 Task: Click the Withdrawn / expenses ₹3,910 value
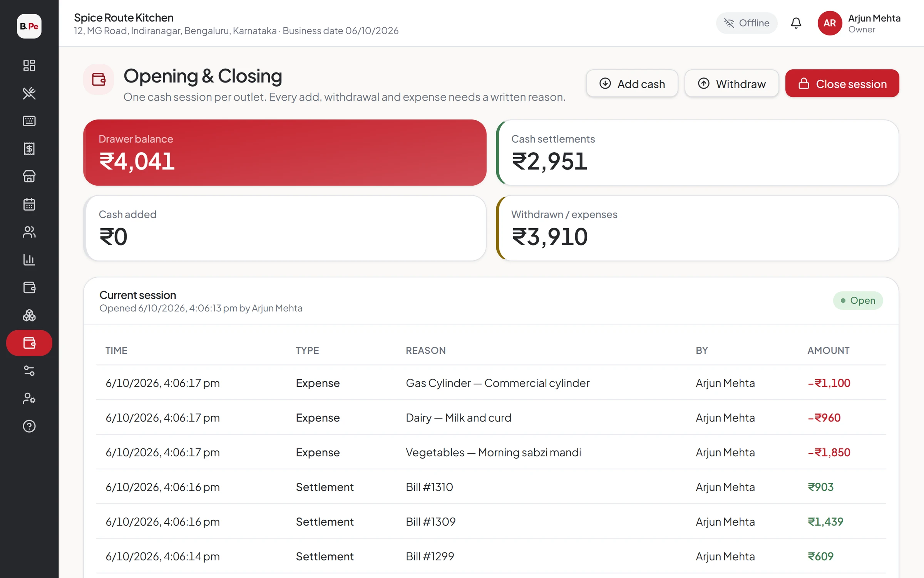(549, 237)
